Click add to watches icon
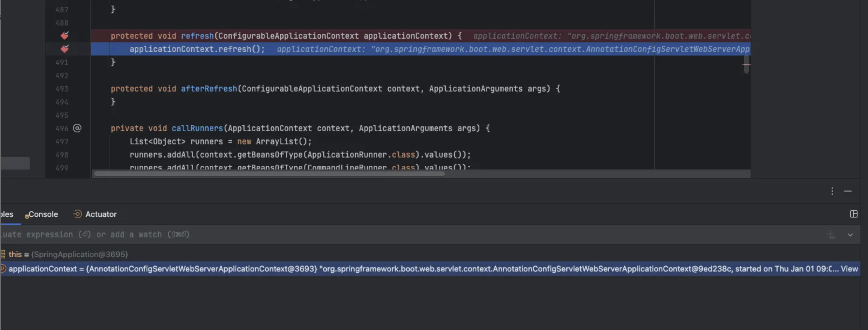Viewport: 868px width, 330px height. point(831,235)
